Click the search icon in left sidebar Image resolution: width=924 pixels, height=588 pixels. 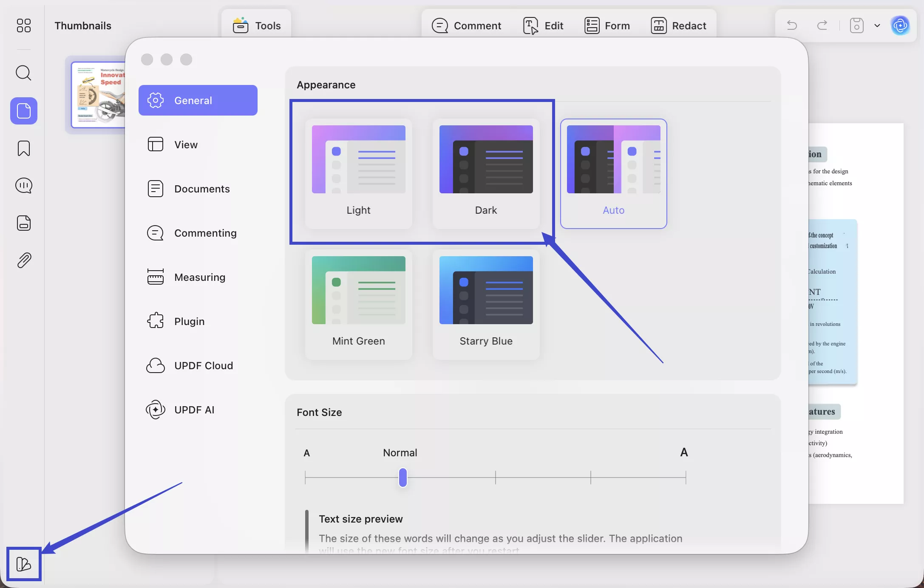tap(23, 73)
